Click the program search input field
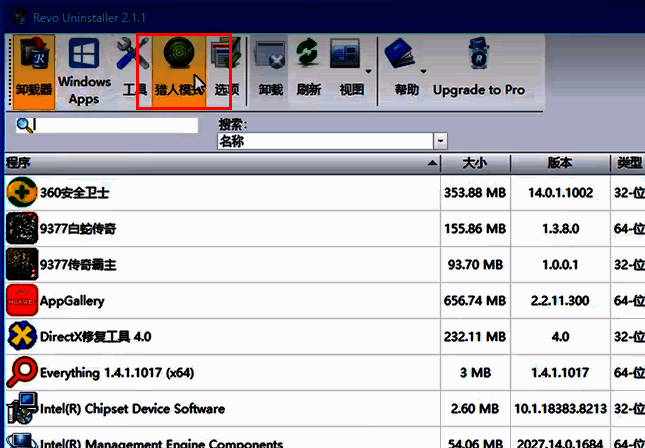The height and width of the screenshot is (448, 645). point(116,125)
